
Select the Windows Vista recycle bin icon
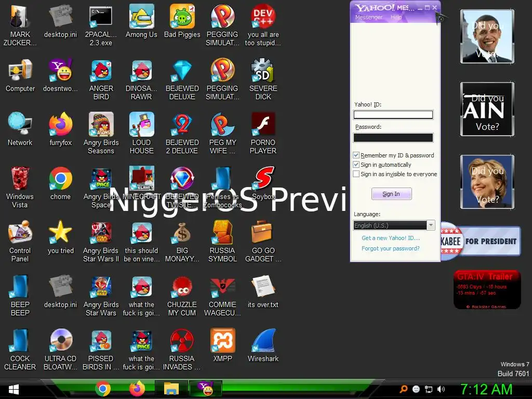click(x=20, y=187)
